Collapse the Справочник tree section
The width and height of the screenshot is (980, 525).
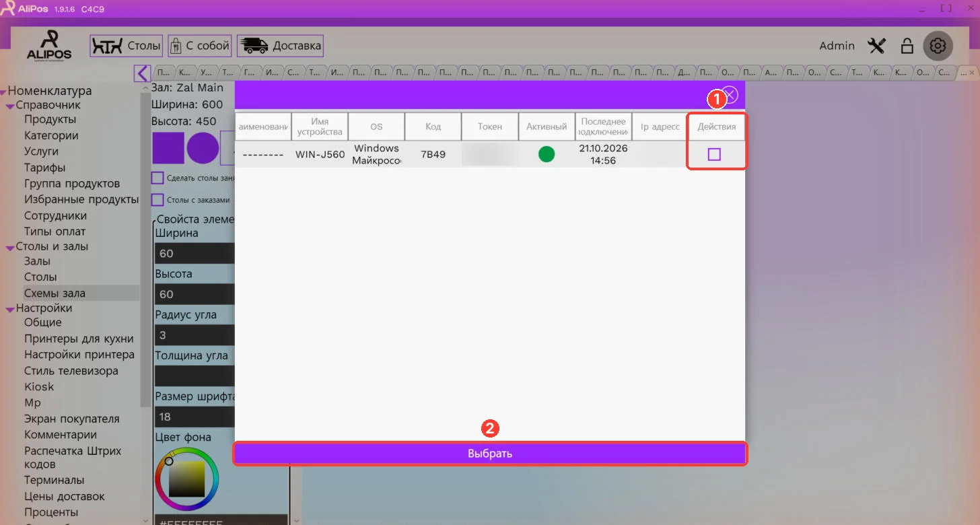click(x=11, y=106)
